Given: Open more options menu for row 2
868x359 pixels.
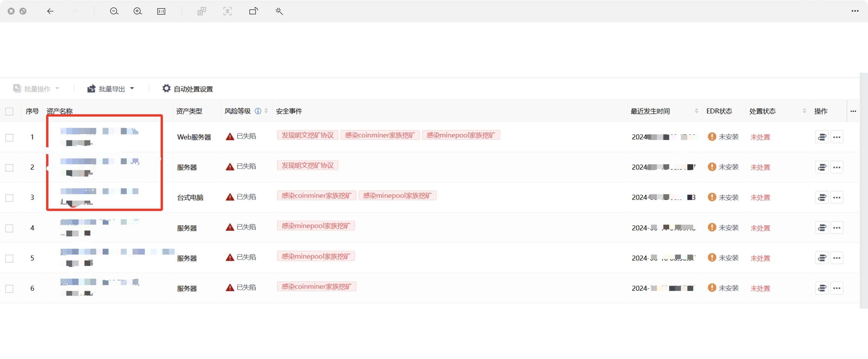Looking at the screenshot, I should (836, 167).
